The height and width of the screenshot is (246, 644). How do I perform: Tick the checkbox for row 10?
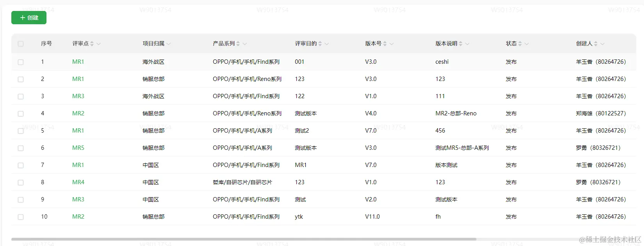[21, 217]
